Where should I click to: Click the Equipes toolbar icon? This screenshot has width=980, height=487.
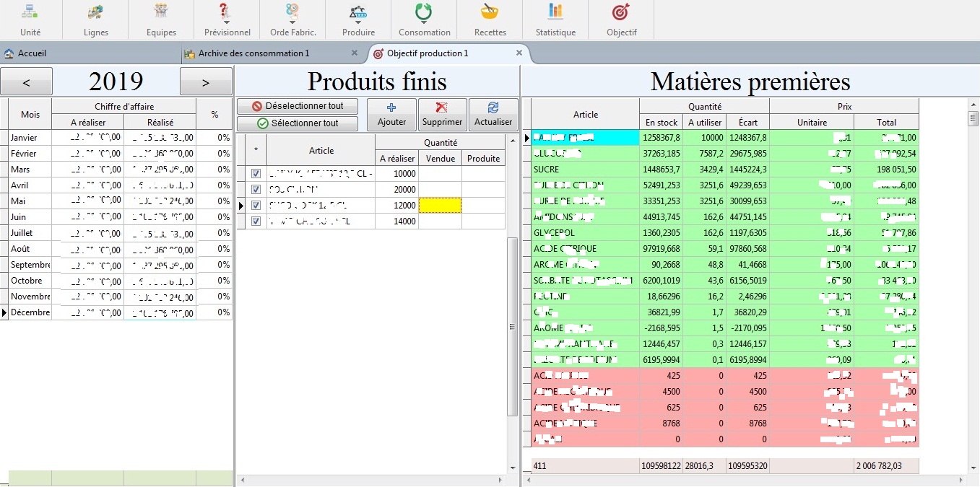pos(161,12)
